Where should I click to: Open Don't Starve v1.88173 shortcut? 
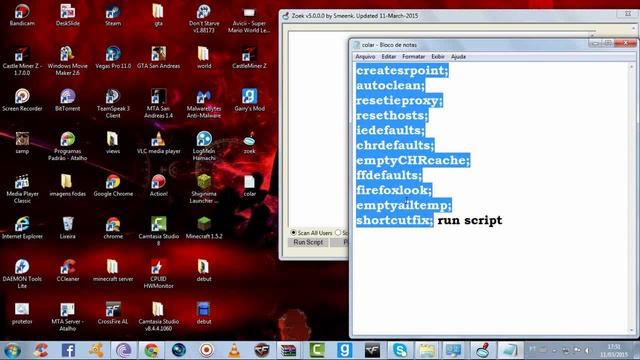pos(204,18)
